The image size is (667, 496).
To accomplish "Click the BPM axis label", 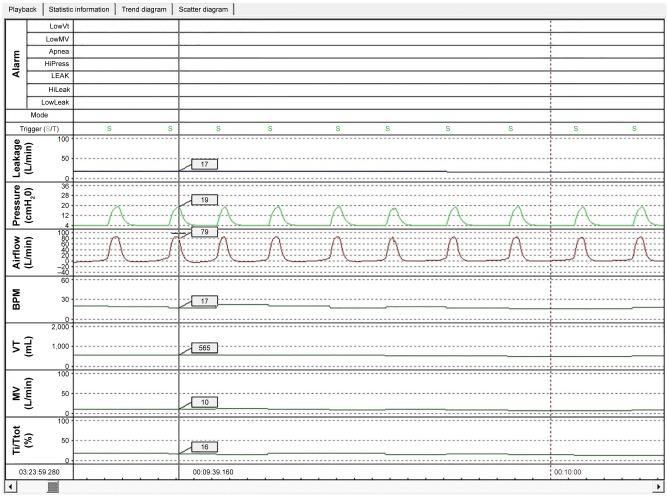I will (17, 299).
